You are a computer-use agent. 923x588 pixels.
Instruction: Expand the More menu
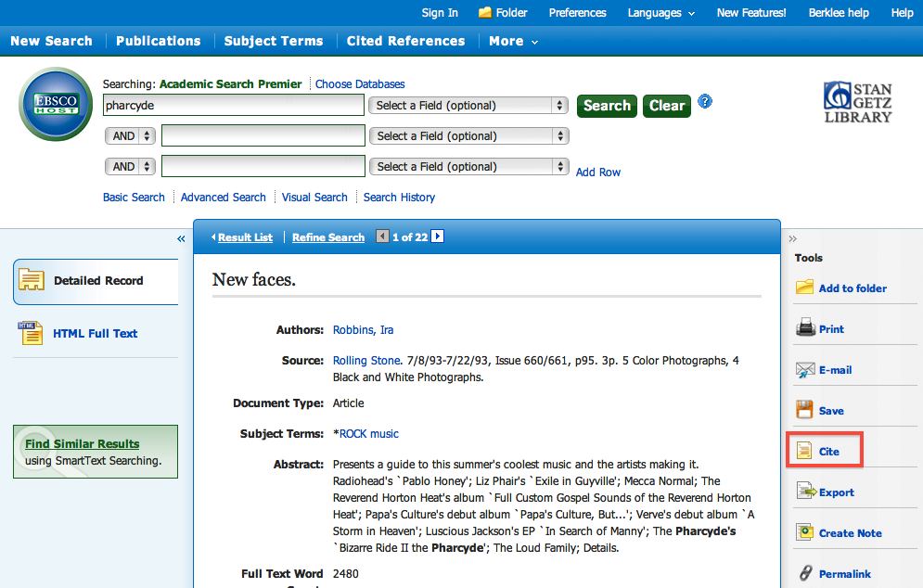coord(513,41)
